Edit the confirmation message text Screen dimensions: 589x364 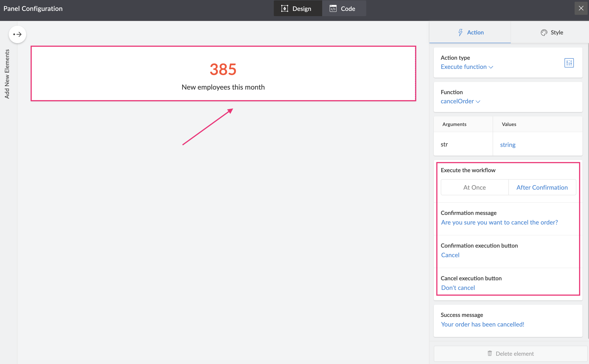pyautogui.click(x=499, y=222)
